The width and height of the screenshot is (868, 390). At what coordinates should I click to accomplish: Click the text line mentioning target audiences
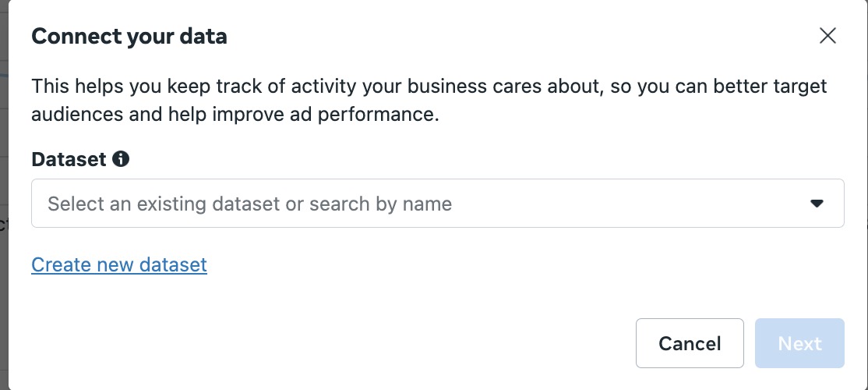[x=429, y=87]
